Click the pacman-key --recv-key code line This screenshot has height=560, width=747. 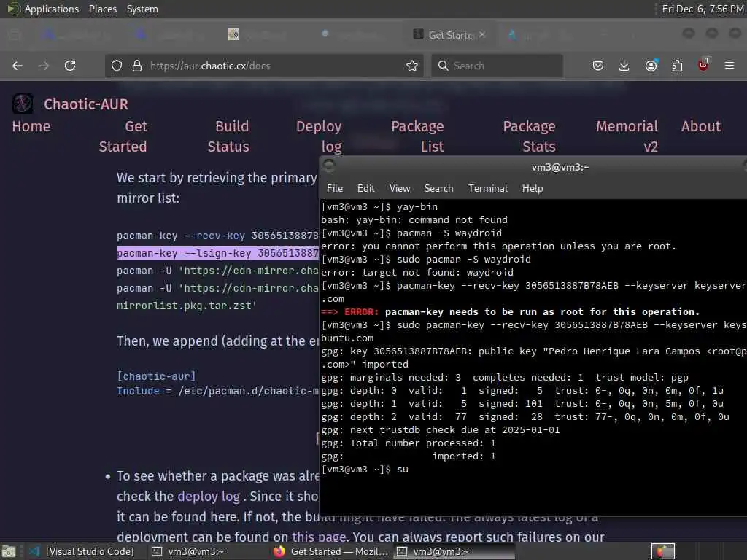(x=217, y=236)
